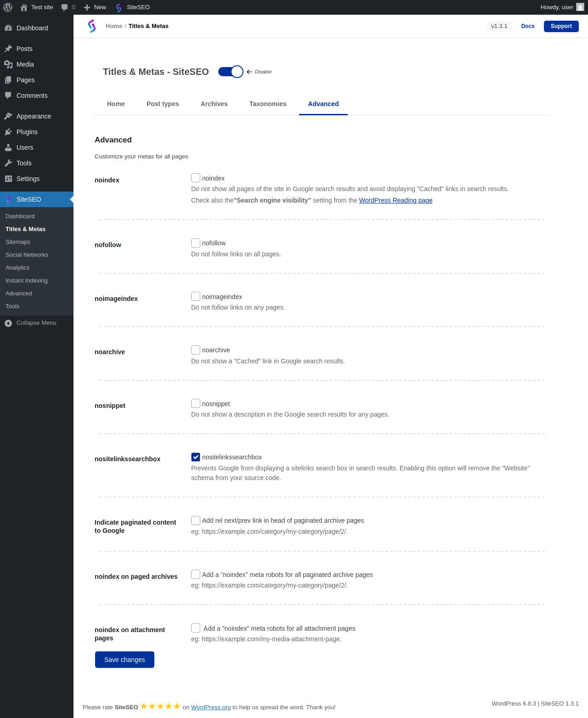Open the Test site home icon
This screenshot has height=718, width=588.
24,7
